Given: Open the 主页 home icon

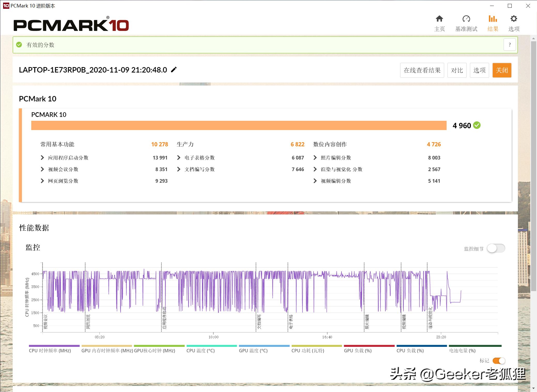Looking at the screenshot, I should coord(439,19).
